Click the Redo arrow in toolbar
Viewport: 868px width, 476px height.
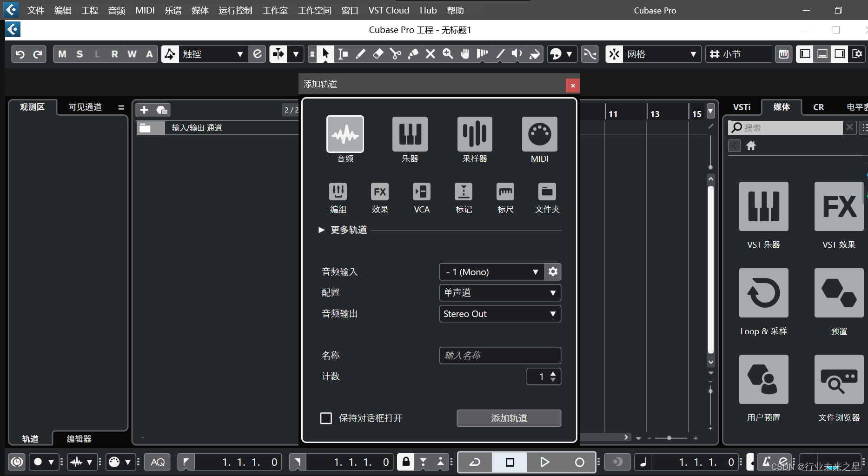(x=38, y=54)
